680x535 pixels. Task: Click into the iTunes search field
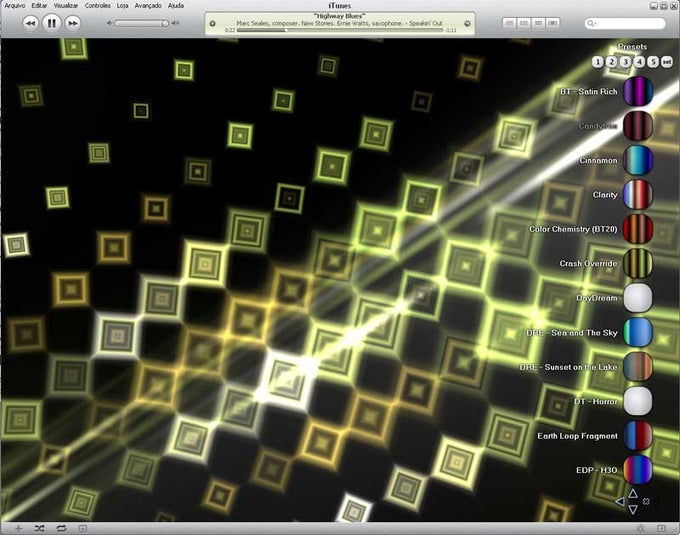pyautogui.click(x=624, y=23)
